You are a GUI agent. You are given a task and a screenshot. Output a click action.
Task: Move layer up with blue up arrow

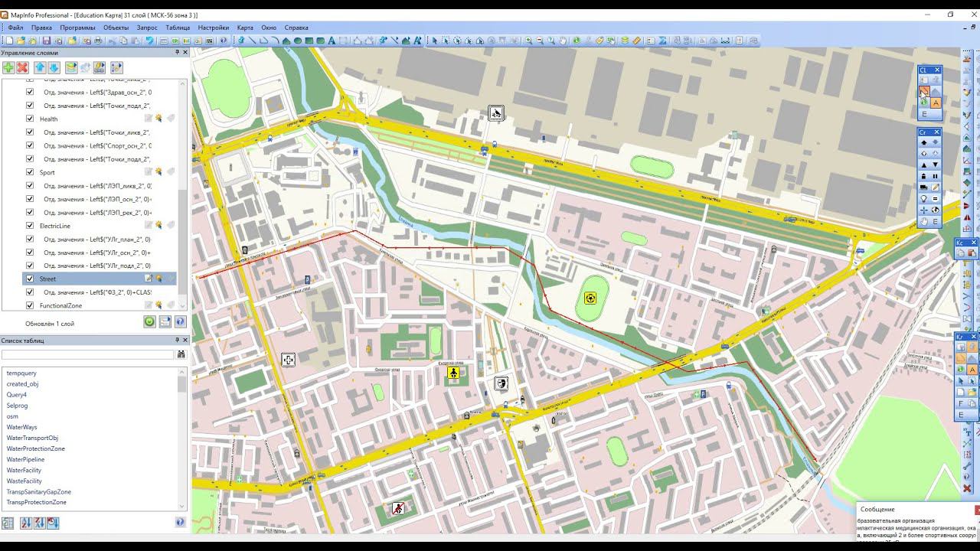[x=40, y=68]
